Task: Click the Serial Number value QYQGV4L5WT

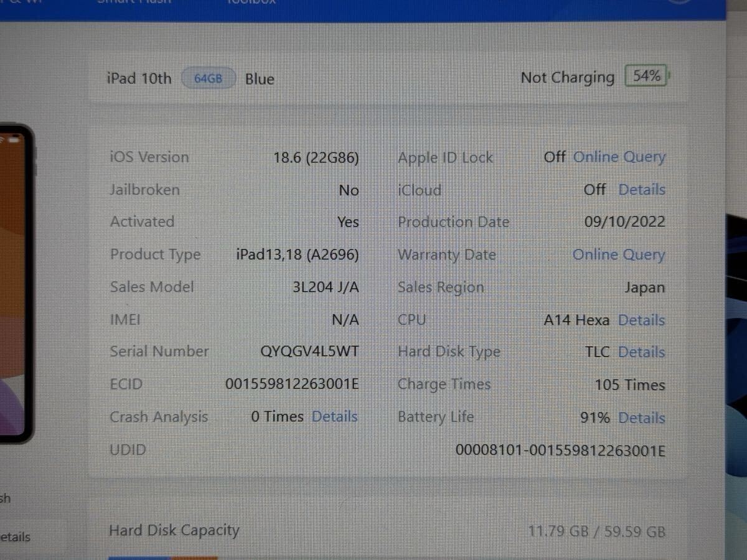Action: (x=309, y=352)
